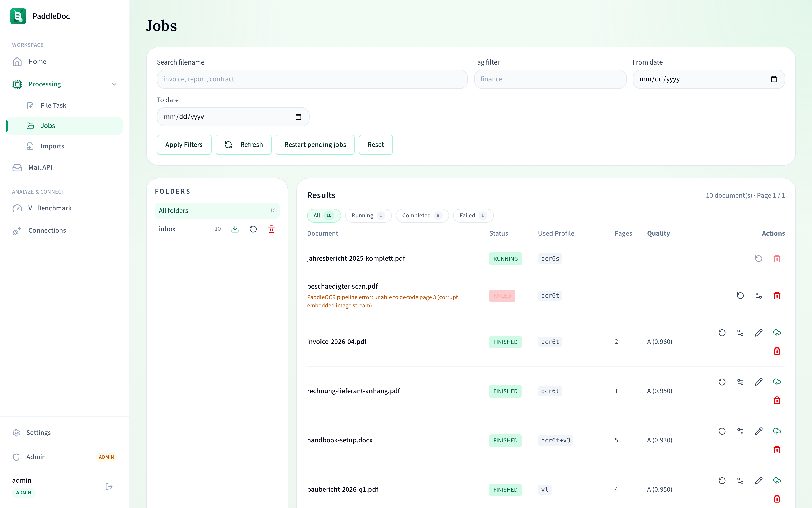Delete rechnung-lieferant-anhang.pdf
812x508 pixels.
(777, 401)
